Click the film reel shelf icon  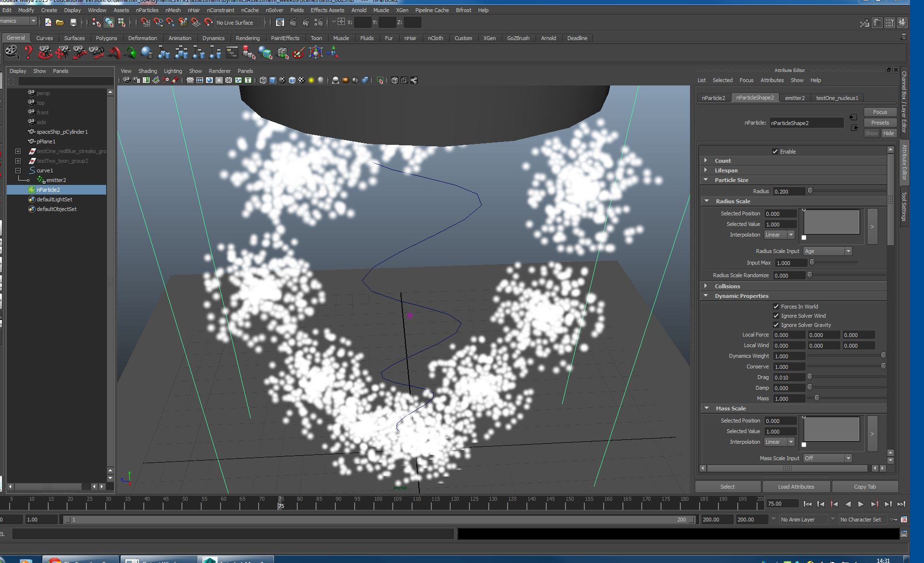[x=12, y=52]
